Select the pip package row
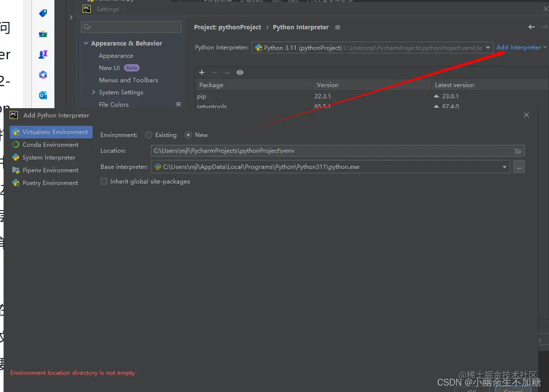 pyautogui.click(x=372, y=96)
